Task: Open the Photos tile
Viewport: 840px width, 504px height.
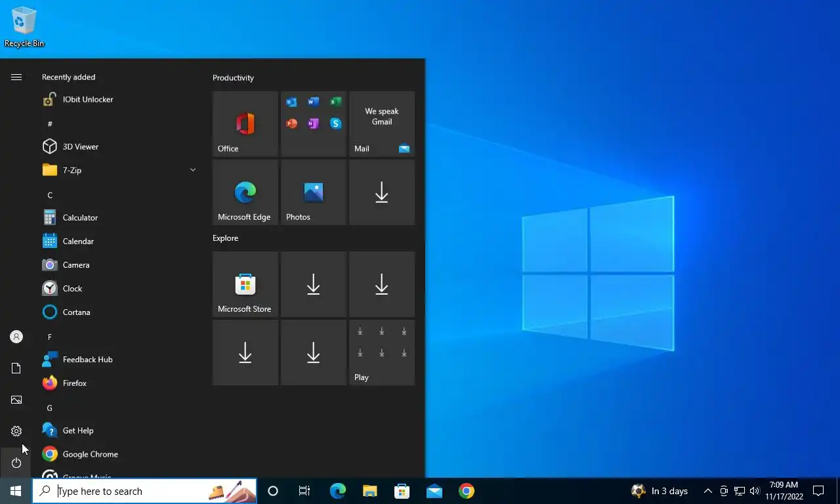Action: coord(314,192)
